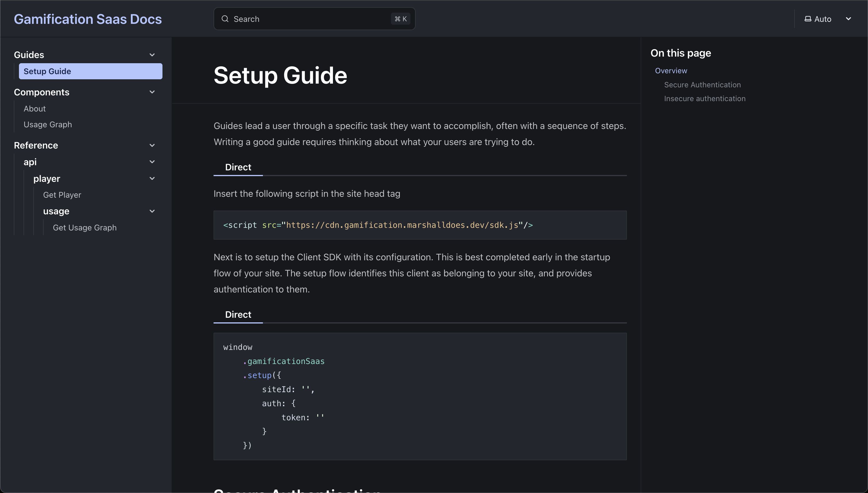868x493 pixels.
Task: Select the first Direct tab above script snippet
Action: [x=238, y=167]
